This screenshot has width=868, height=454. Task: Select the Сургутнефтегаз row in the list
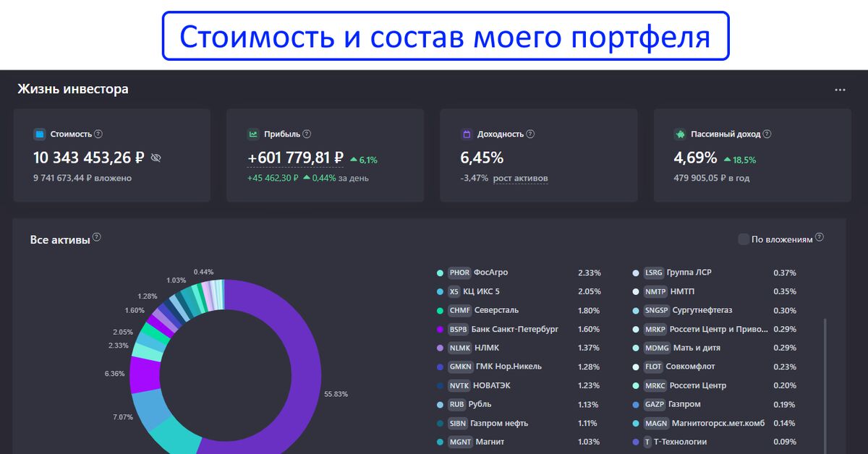tap(699, 311)
